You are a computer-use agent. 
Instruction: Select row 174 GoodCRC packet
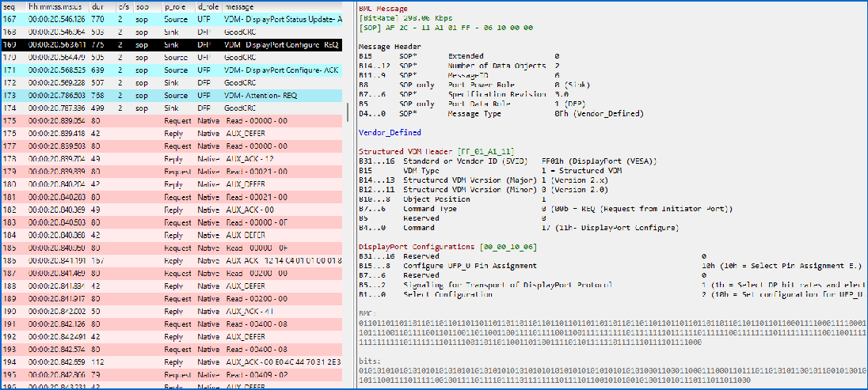pyautogui.click(x=238, y=108)
